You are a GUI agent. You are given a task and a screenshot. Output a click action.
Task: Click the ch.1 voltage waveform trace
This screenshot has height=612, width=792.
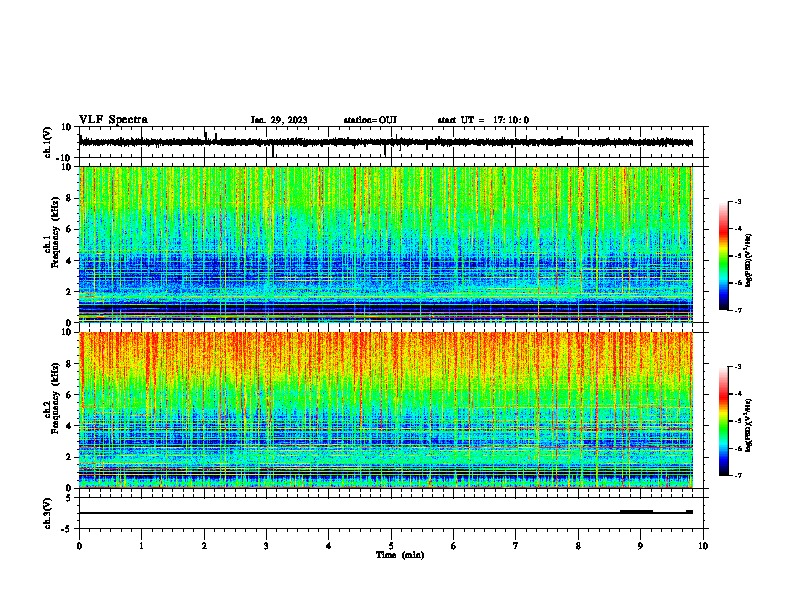pyautogui.click(x=386, y=142)
